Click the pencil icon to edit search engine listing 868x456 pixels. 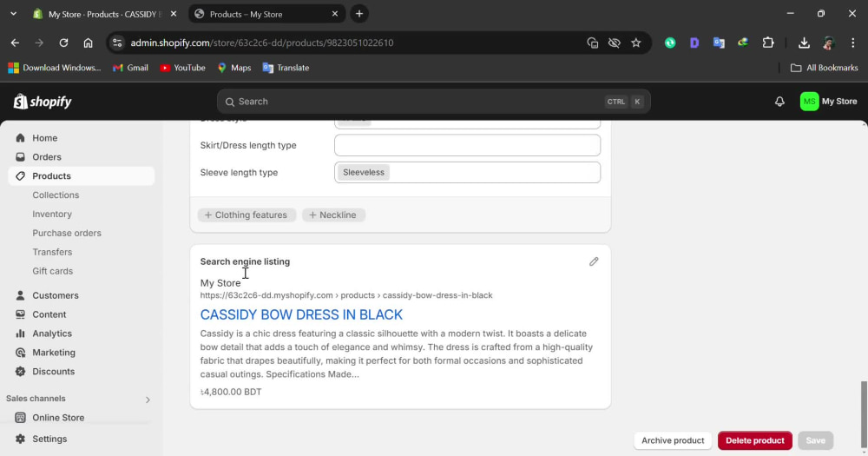(594, 261)
